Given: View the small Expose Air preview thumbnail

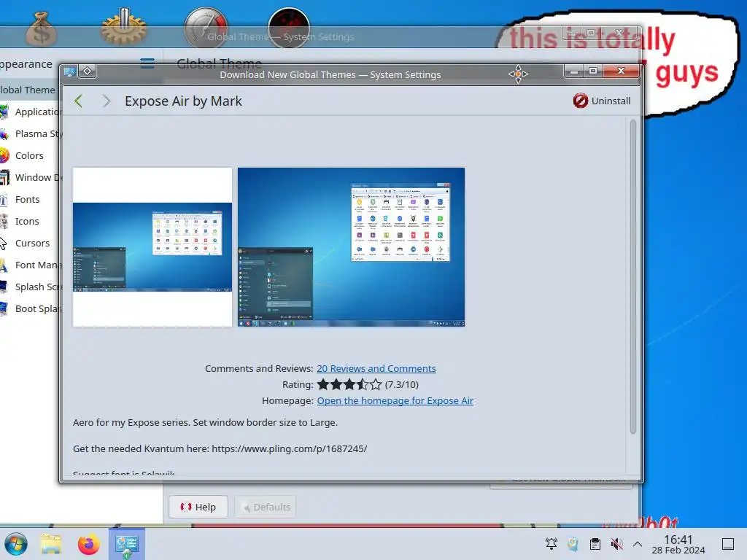Looking at the screenshot, I should click(152, 247).
